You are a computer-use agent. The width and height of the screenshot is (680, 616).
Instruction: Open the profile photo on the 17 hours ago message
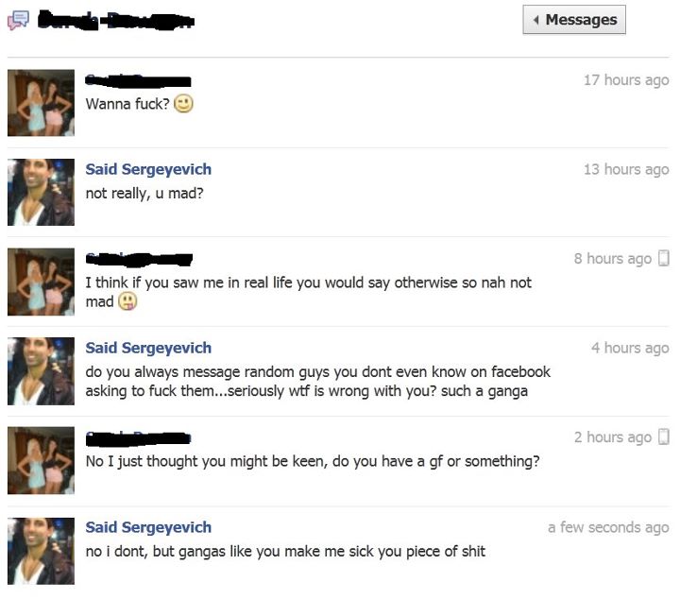click(x=41, y=103)
